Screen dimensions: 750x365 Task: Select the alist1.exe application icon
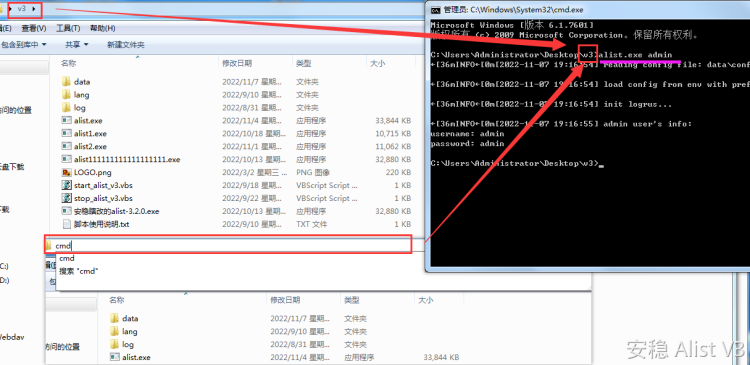click(66, 133)
